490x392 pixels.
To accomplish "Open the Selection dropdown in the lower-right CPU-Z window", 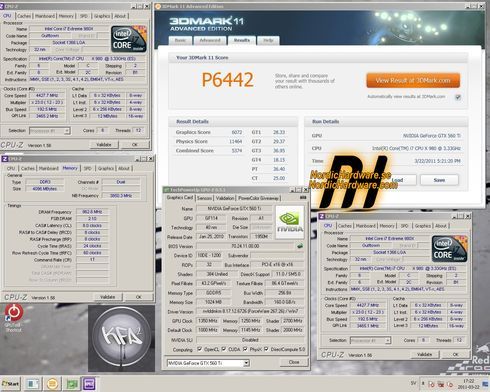I will (x=370, y=340).
